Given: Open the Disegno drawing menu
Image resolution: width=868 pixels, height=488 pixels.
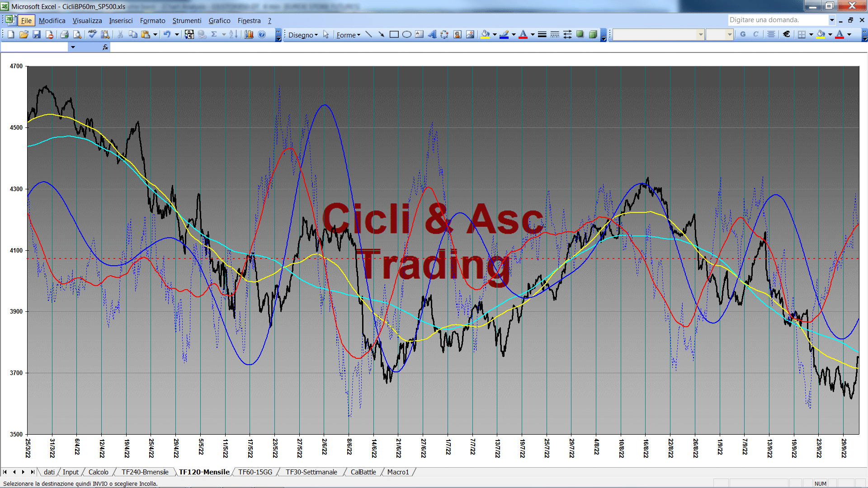Looking at the screenshot, I should point(303,35).
